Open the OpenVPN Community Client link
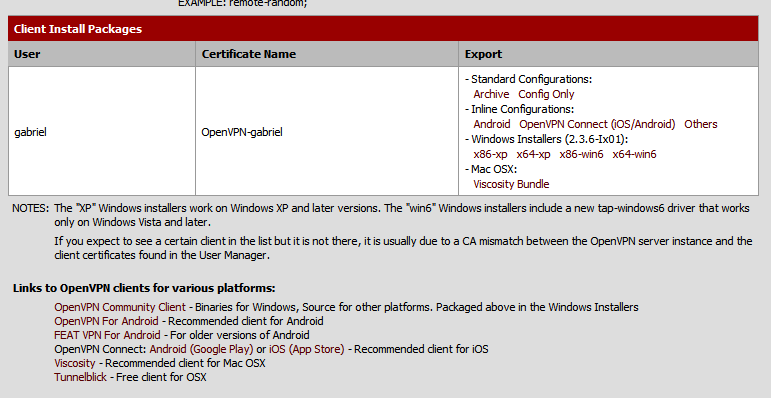This screenshot has height=398, width=771. coord(120,307)
